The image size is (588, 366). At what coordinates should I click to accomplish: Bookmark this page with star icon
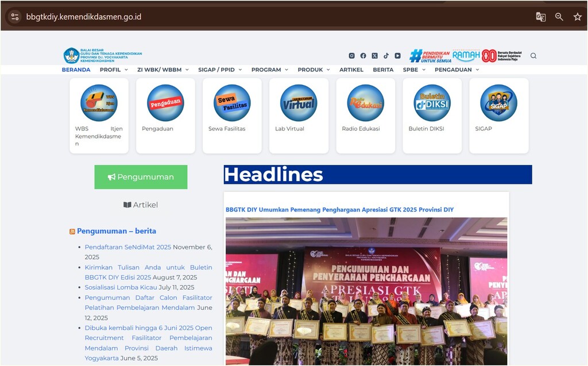577,17
